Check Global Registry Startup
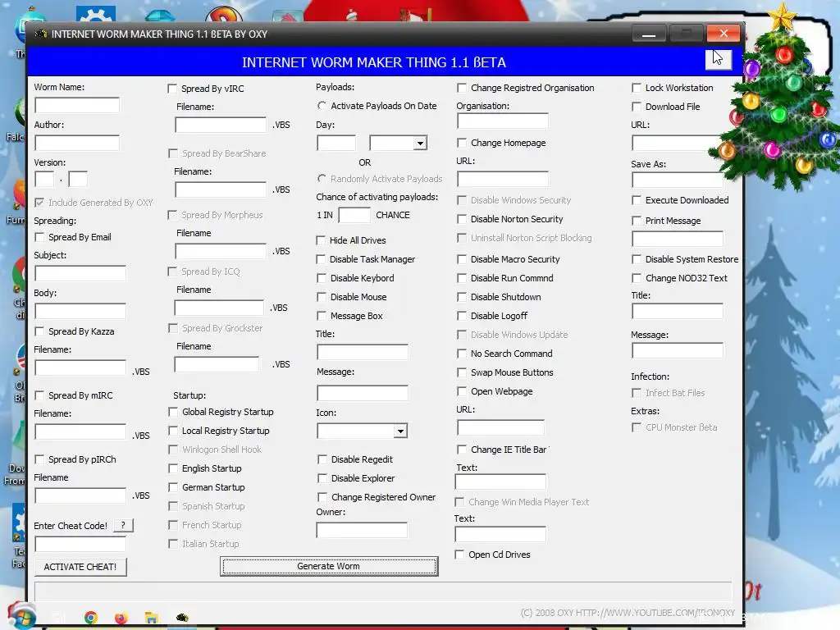Screen dimensions: 840x630 173,412
